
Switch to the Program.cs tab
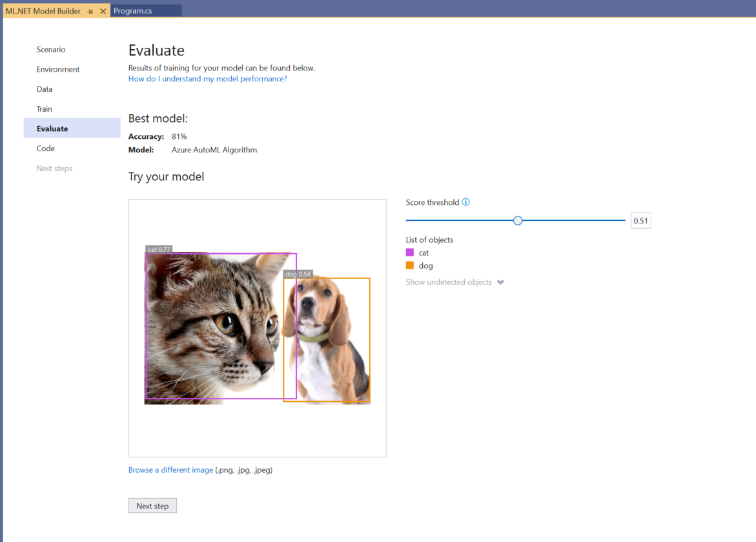pos(146,10)
